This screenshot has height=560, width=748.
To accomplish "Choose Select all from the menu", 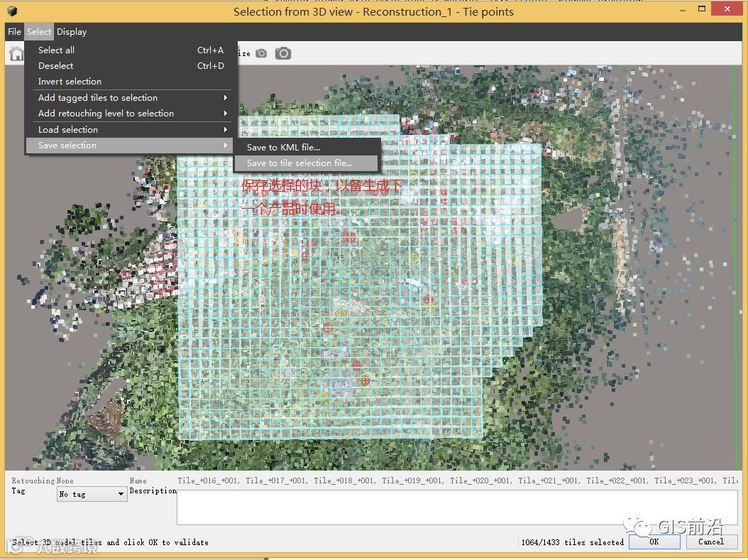I will (x=57, y=50).
